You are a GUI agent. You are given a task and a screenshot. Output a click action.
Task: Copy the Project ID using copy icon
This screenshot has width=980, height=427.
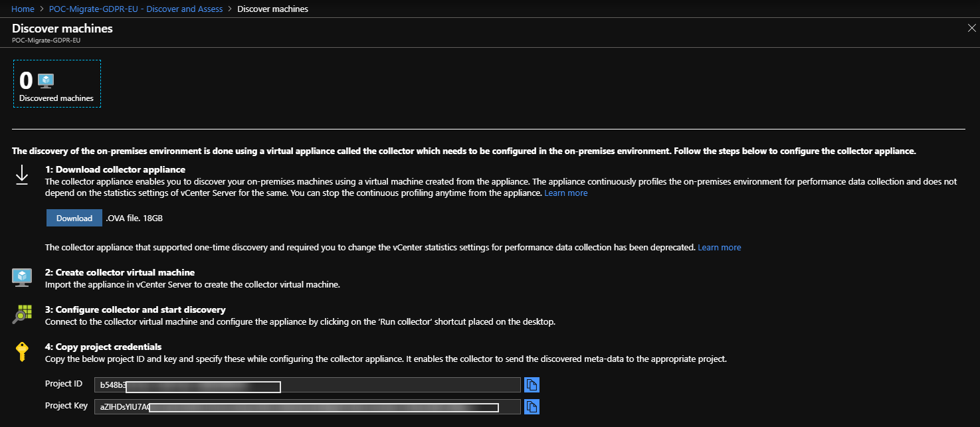click(x=532, y=384)
